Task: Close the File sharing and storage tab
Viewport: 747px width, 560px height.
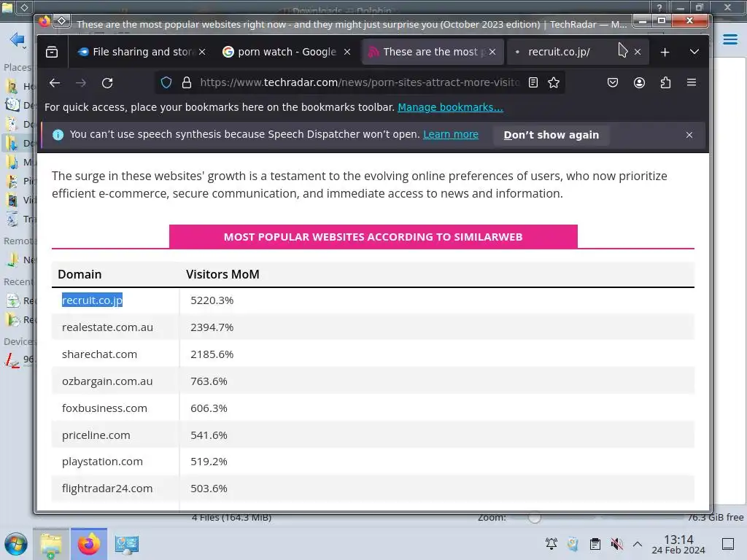Action: 202,52
